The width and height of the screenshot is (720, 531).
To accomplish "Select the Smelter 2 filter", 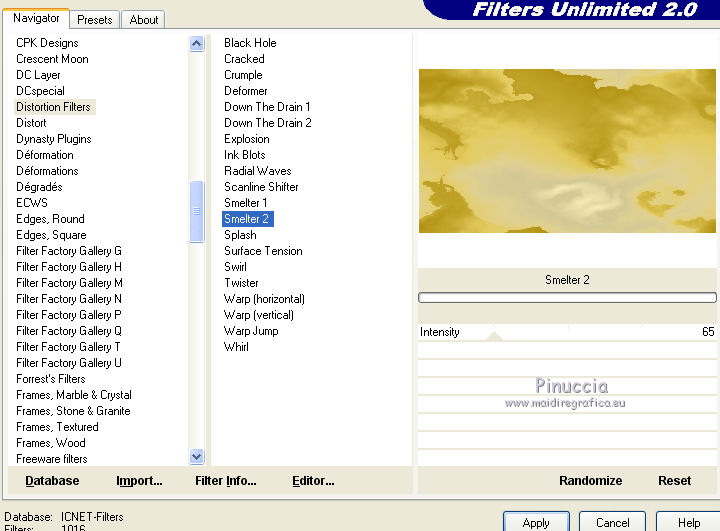I will click(x=248, y=219).
